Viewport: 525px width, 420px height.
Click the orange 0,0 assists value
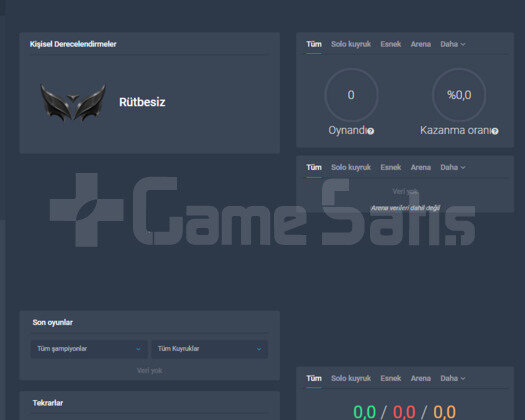coord(445,412)
